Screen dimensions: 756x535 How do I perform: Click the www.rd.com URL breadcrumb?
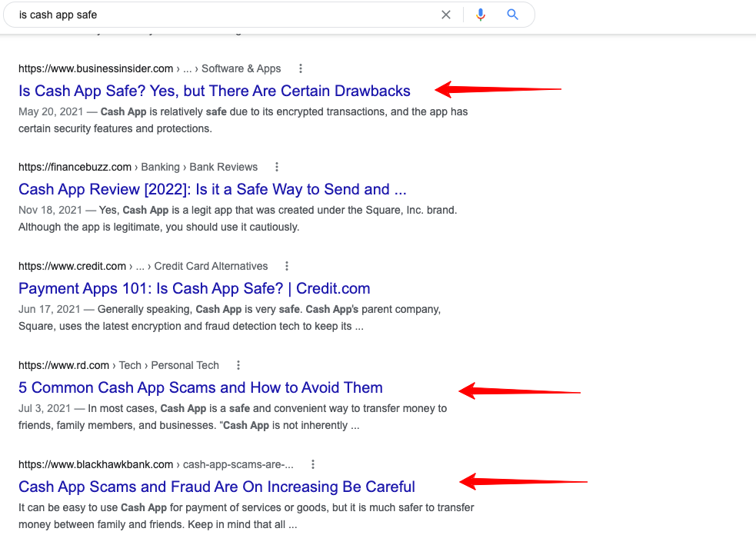[65, 365]
